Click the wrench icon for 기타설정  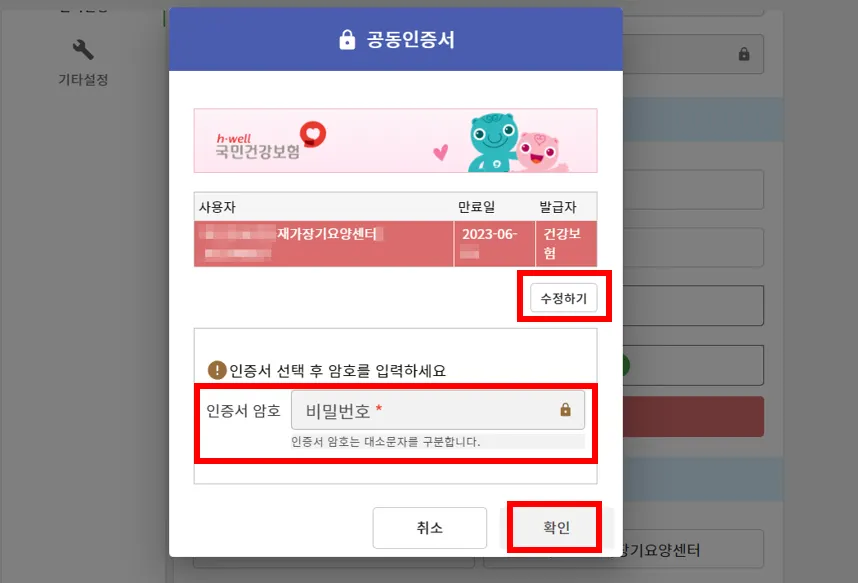(x=83, y=50)
